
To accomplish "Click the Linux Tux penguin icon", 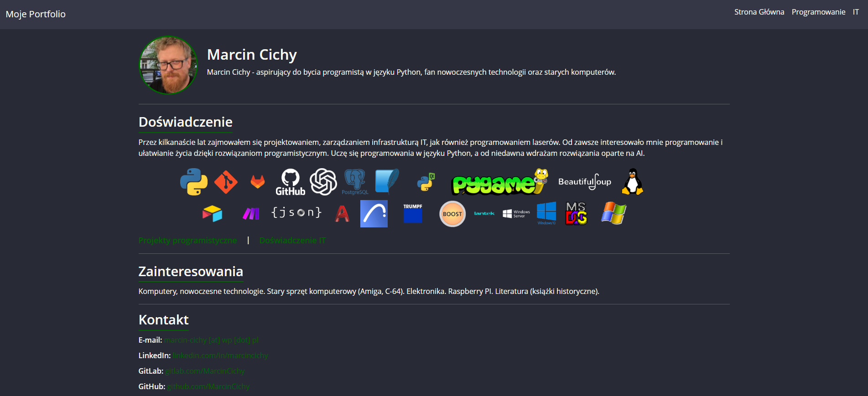I will [x=633, y=182].
